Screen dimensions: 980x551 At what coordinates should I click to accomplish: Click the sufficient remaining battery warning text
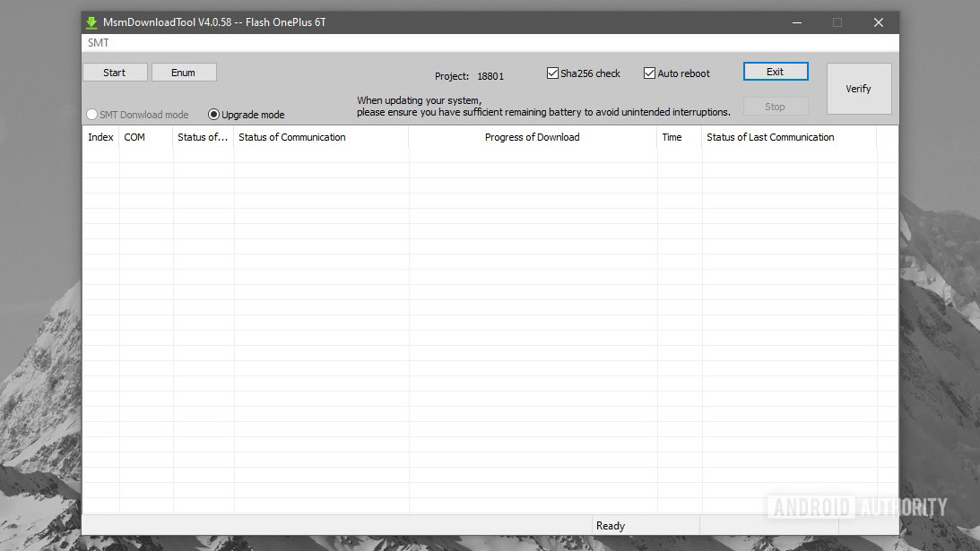[x=543, y=113]
